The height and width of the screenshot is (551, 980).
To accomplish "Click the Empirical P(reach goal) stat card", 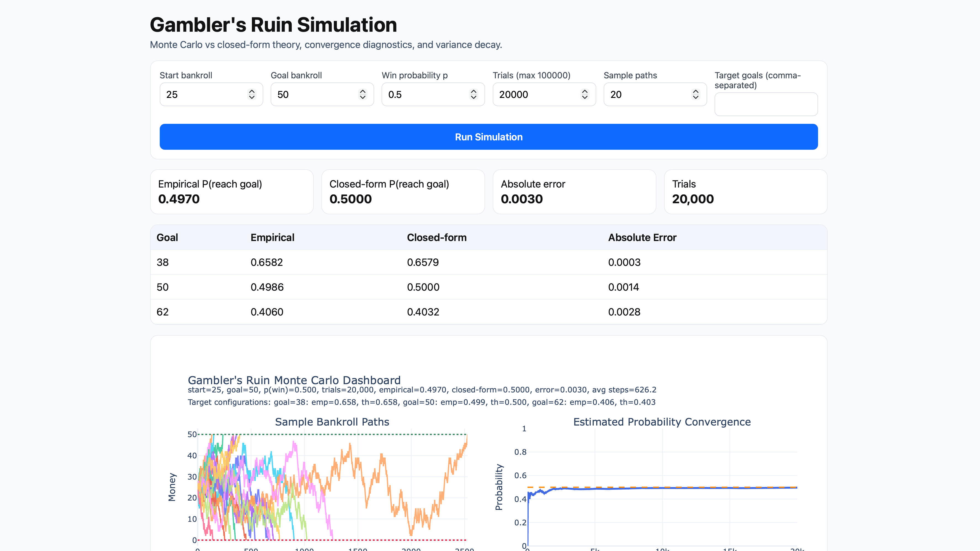I will (232, 191).
